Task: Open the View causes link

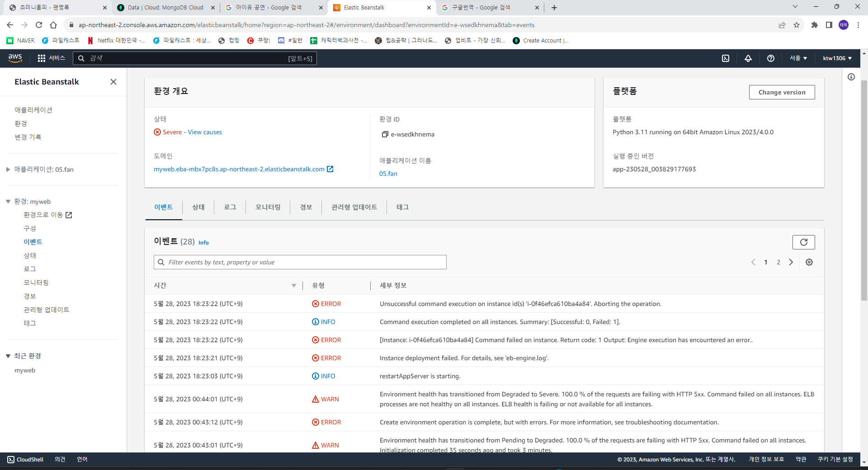Action: pyautogui.click(x=205, y=132)
